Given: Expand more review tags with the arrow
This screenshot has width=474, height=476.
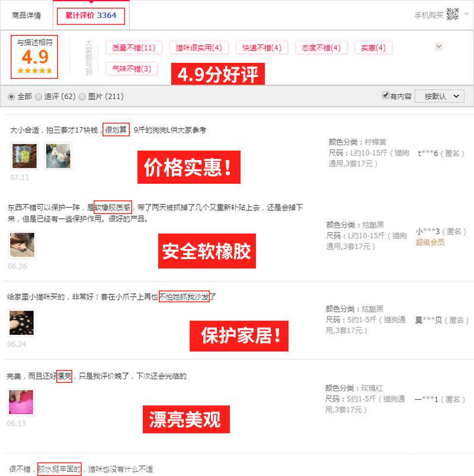Looking at the screenshot, I should [x=438, y=46].
